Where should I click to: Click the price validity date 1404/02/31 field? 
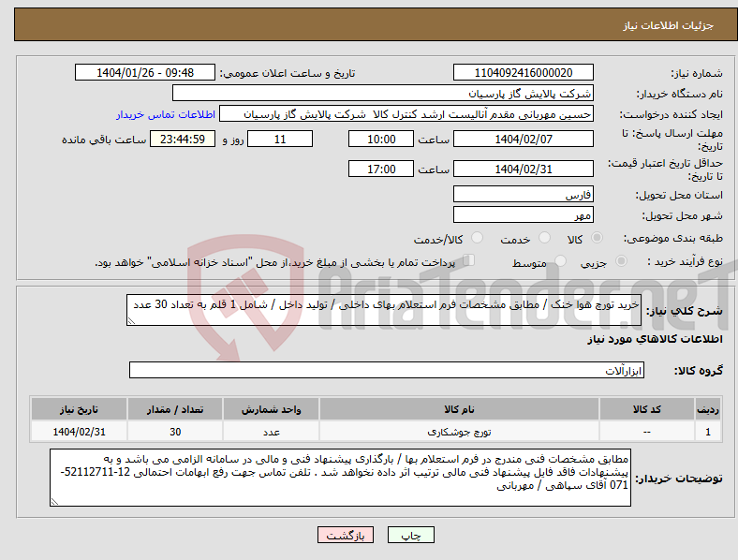click(x=523, y=169)
